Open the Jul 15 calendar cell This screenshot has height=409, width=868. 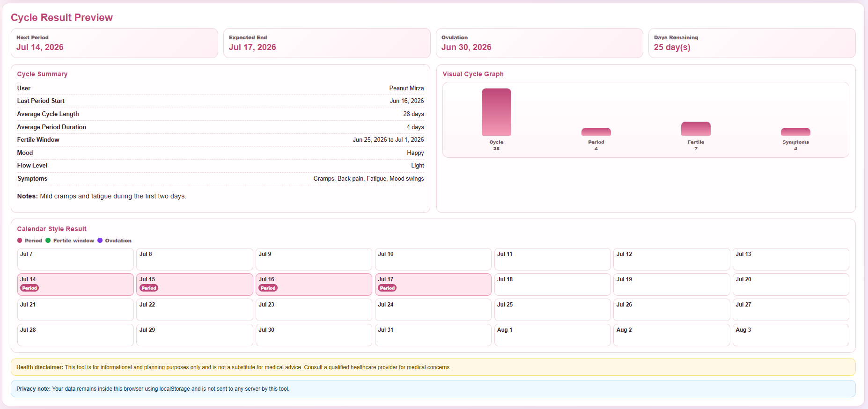tap(195, 285)
